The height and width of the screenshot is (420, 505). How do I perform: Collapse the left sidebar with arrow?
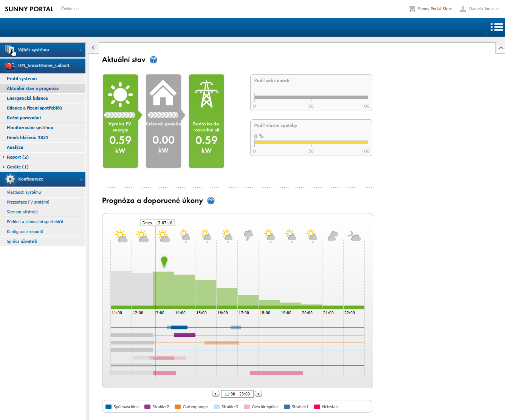coord(93,48)
